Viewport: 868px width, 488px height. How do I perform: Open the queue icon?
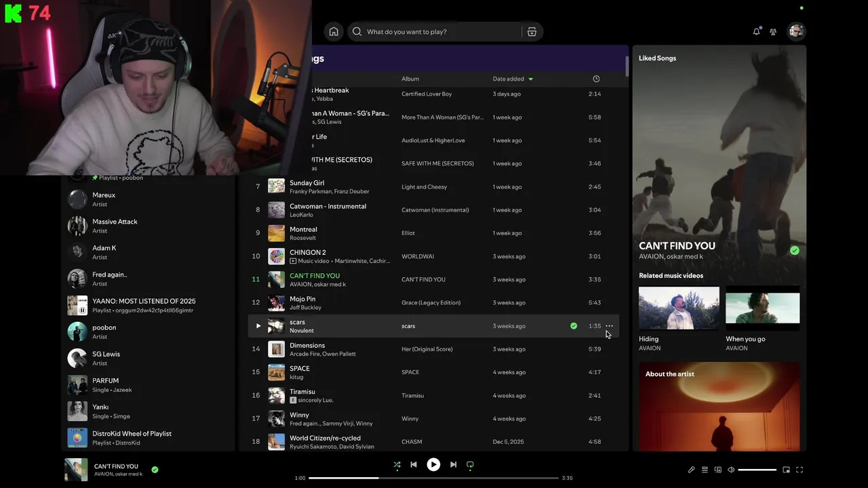[x=705, y=470]
